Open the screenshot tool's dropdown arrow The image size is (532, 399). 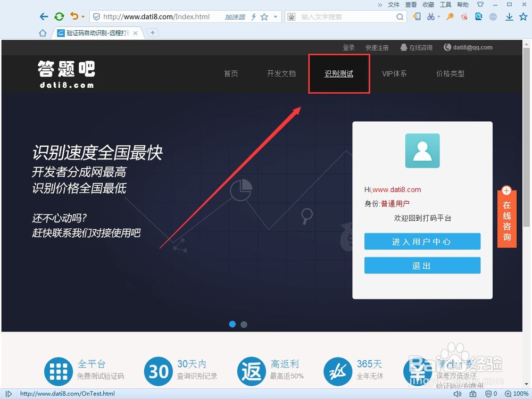coord(439,16)
